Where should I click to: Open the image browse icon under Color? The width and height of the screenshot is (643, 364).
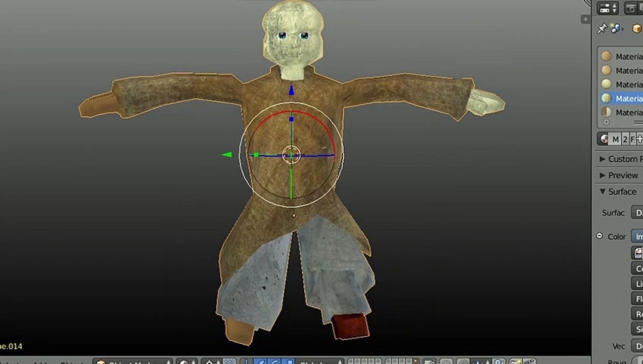coord(637,253)
